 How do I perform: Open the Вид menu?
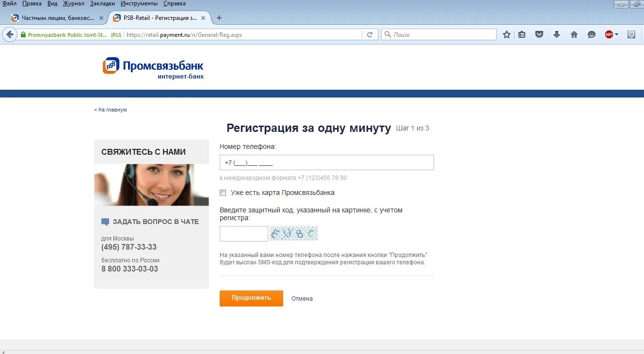pos(52,3)
